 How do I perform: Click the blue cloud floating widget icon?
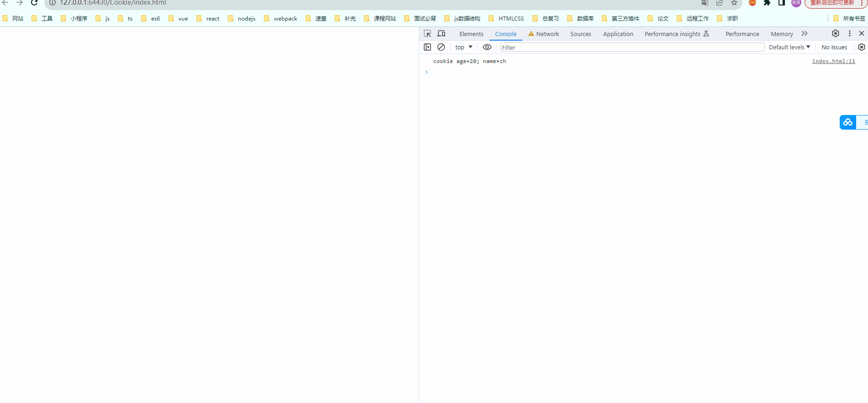click(848, 122)
